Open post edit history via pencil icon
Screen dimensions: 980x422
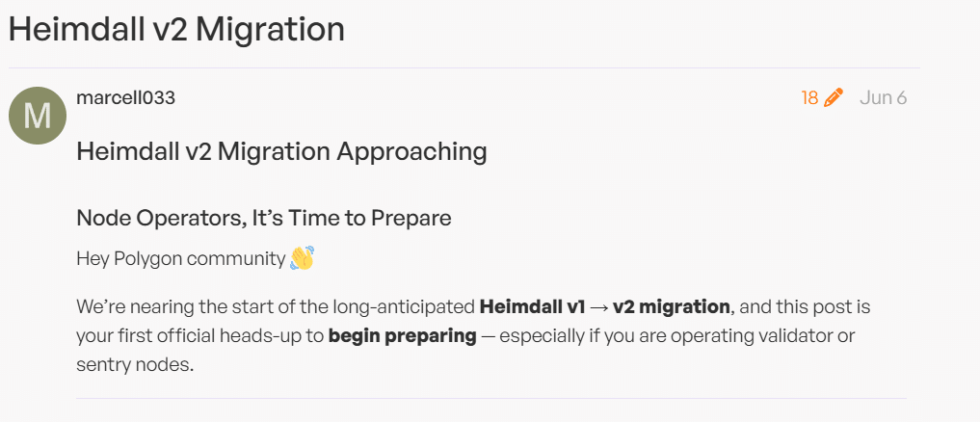click(x=834, y=97)
